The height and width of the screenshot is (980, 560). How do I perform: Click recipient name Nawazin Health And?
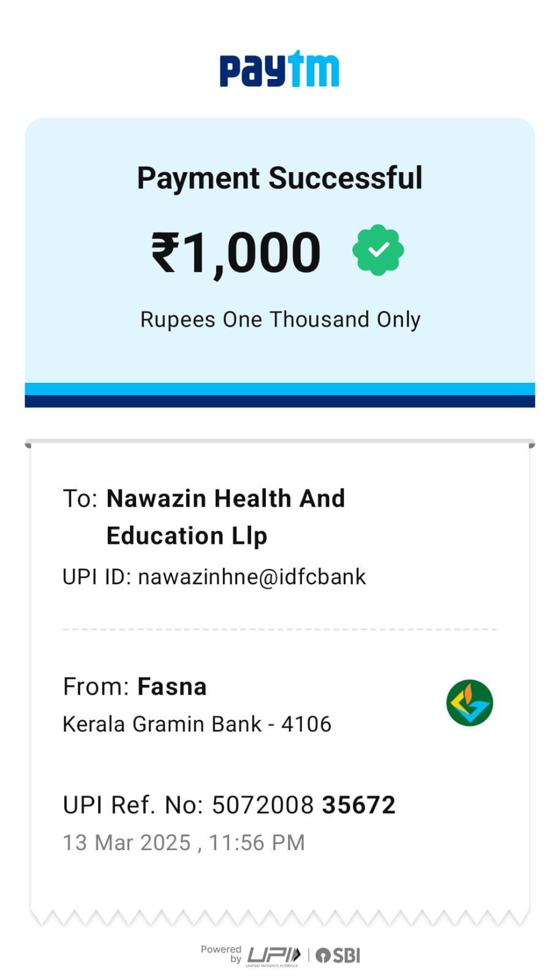coord(225,499)
